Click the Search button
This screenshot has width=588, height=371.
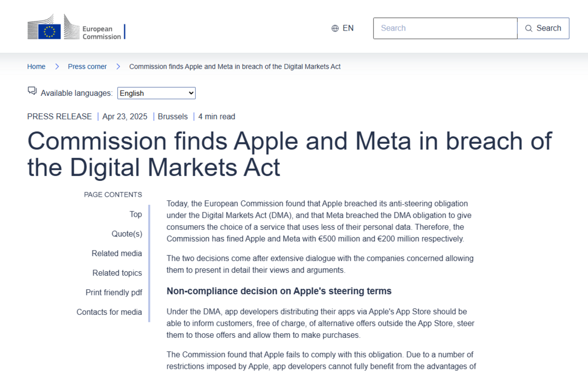coord(543,28)
